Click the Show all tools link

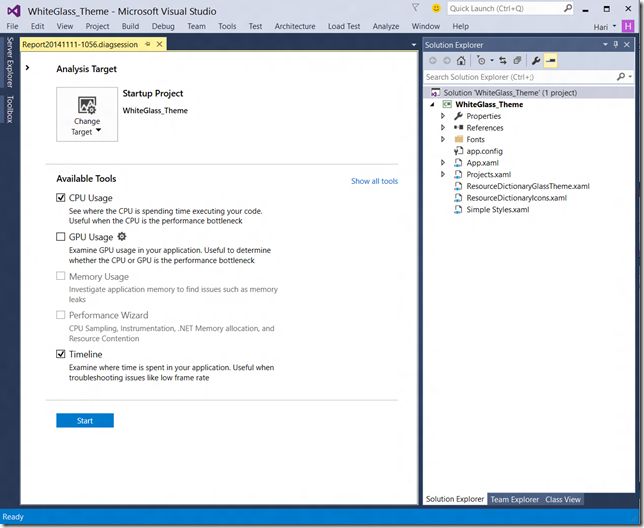[374, 181]
